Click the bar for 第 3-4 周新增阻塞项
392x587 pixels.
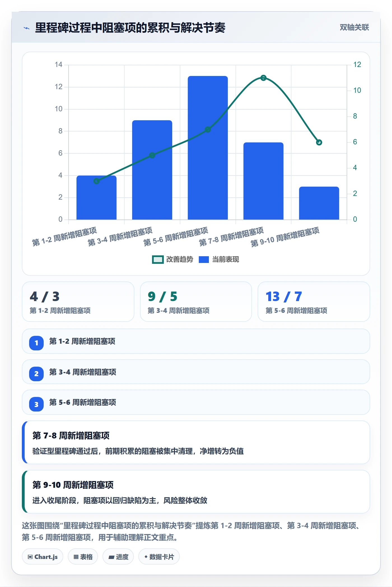coord(152,170)
